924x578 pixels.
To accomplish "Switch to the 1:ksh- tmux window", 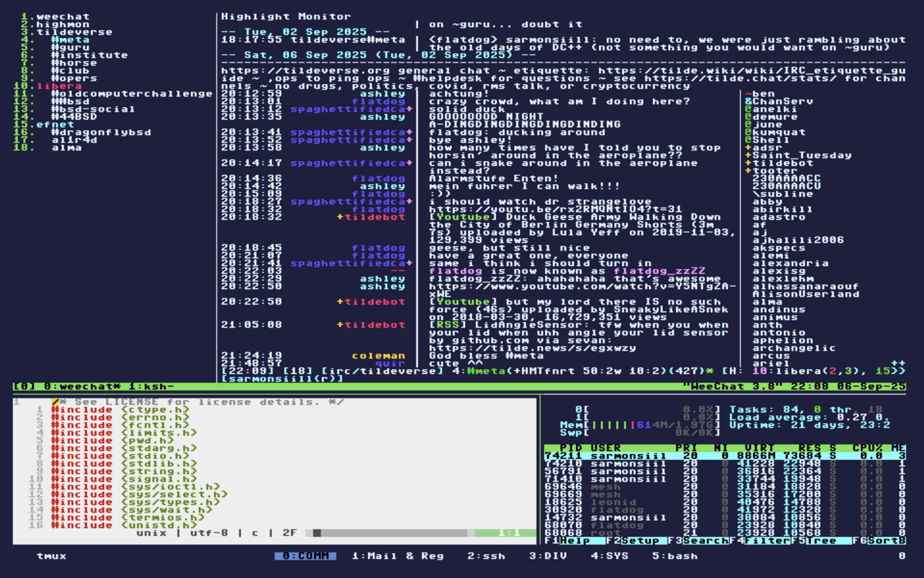I will (151, 386).
